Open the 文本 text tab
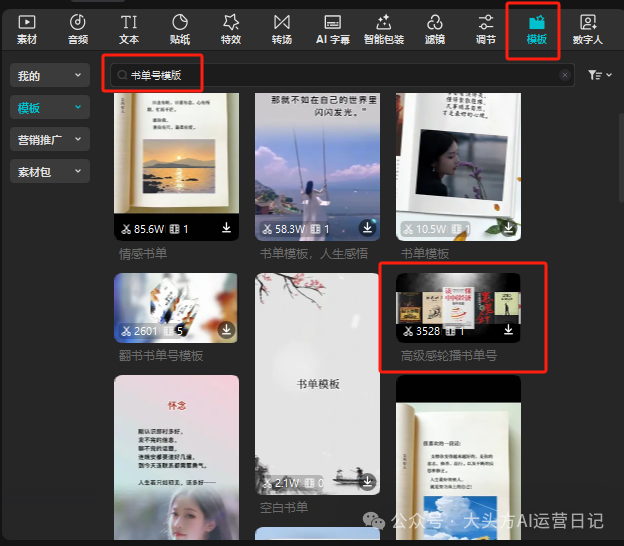 [x=129, y=29]
